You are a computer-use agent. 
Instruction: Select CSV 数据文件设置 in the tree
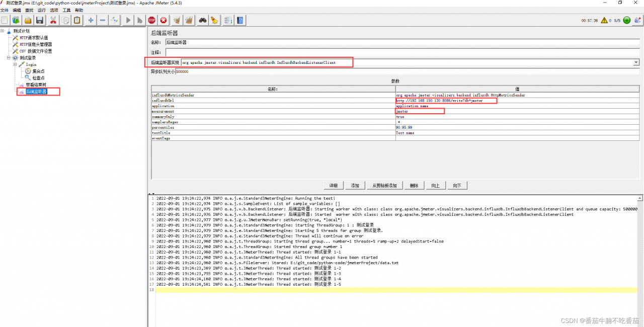[x=36, y=51]
